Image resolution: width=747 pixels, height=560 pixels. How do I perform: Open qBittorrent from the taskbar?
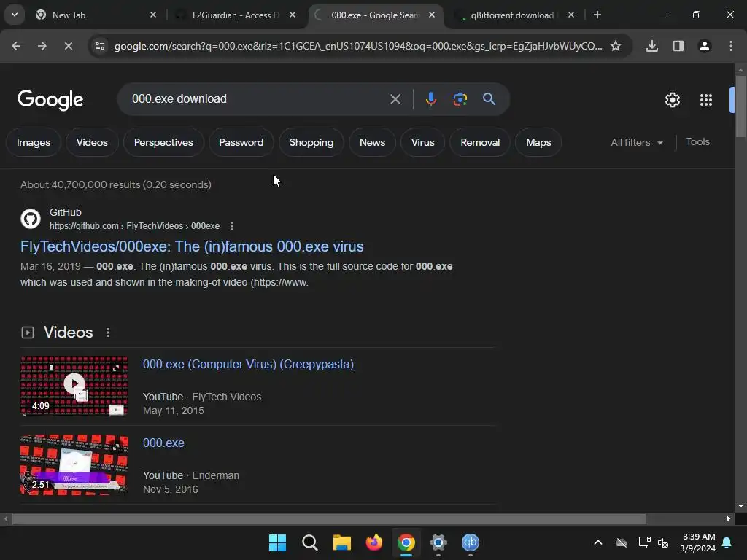pos(471,542)
